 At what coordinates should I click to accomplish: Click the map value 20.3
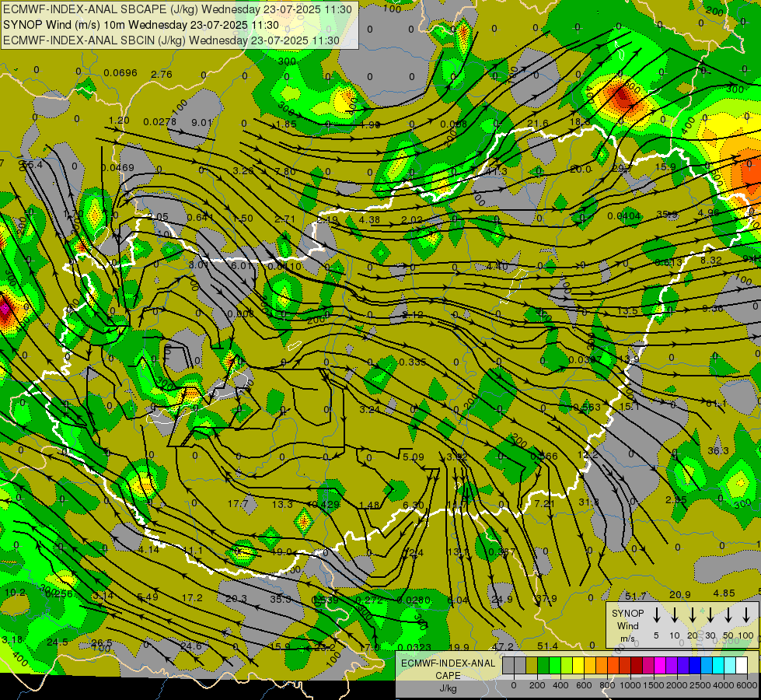tap(236, 598)
